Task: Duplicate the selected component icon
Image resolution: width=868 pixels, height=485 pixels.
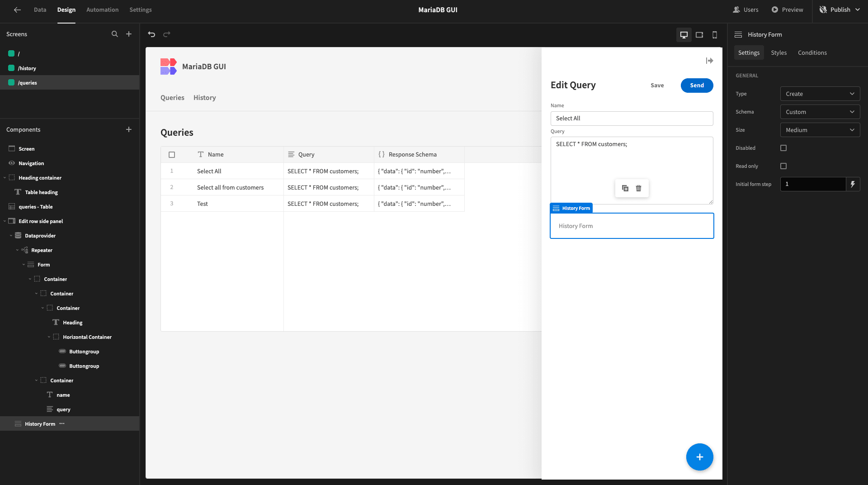Action: tap(625, 188)
